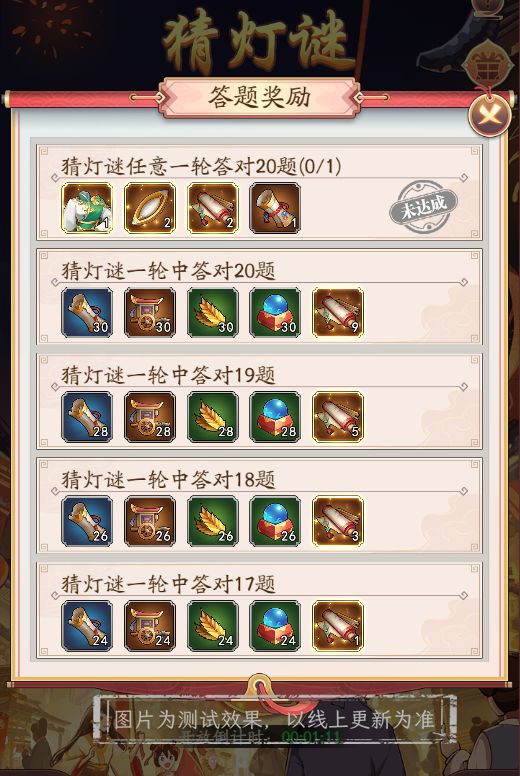Image resolution: width=520 pixels, height=776 pixels.
Task: Tap the golden wheat icon showing 24
Action: click(213, 626)
